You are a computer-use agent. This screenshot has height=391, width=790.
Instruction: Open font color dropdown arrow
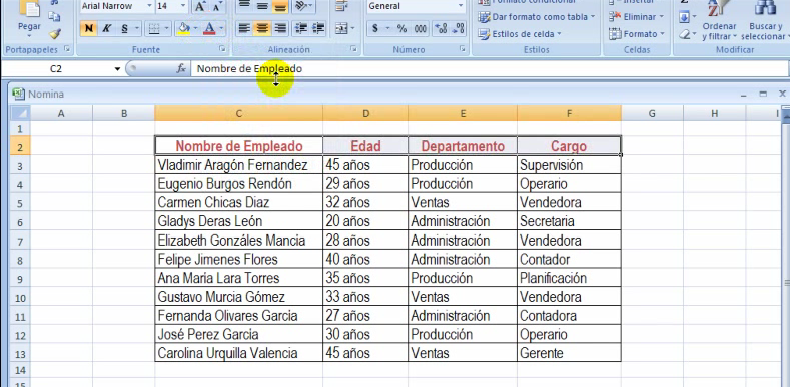222,29
